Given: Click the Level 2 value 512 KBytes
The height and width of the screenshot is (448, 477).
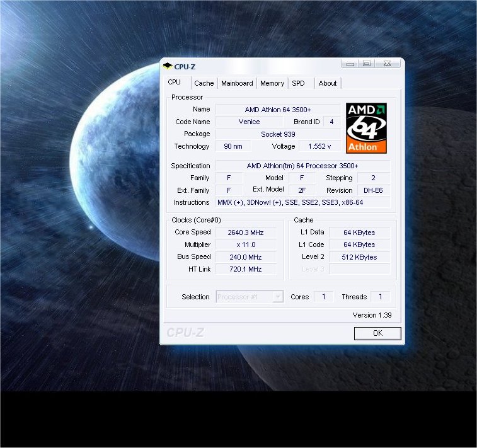Looking at the screenshot, I should [359, 257].
